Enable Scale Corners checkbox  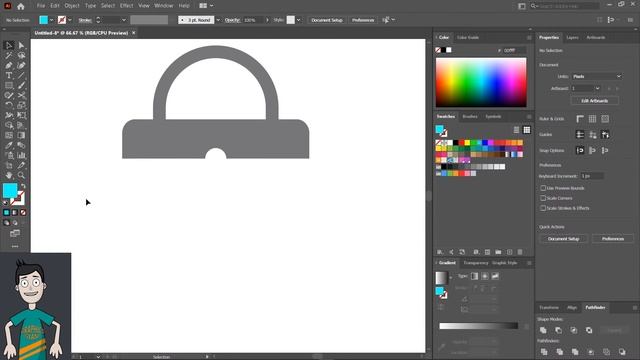pos(543,198)
